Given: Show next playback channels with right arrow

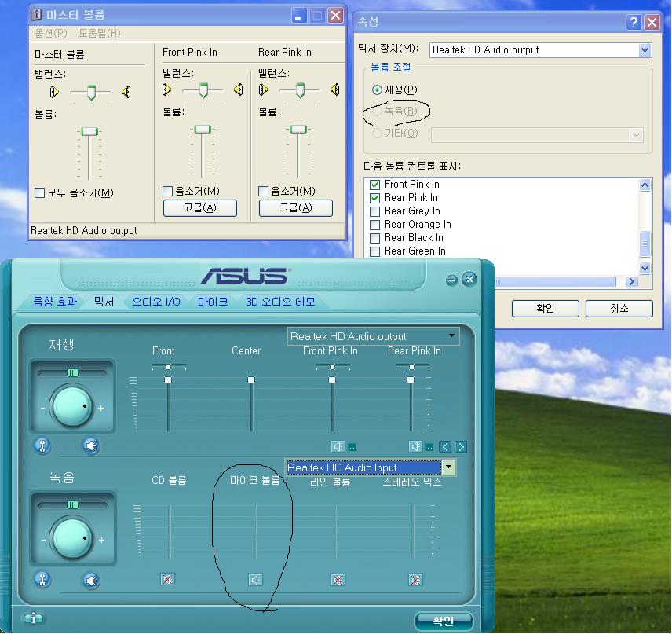Looking at the screenshot, I should (461, 447).
